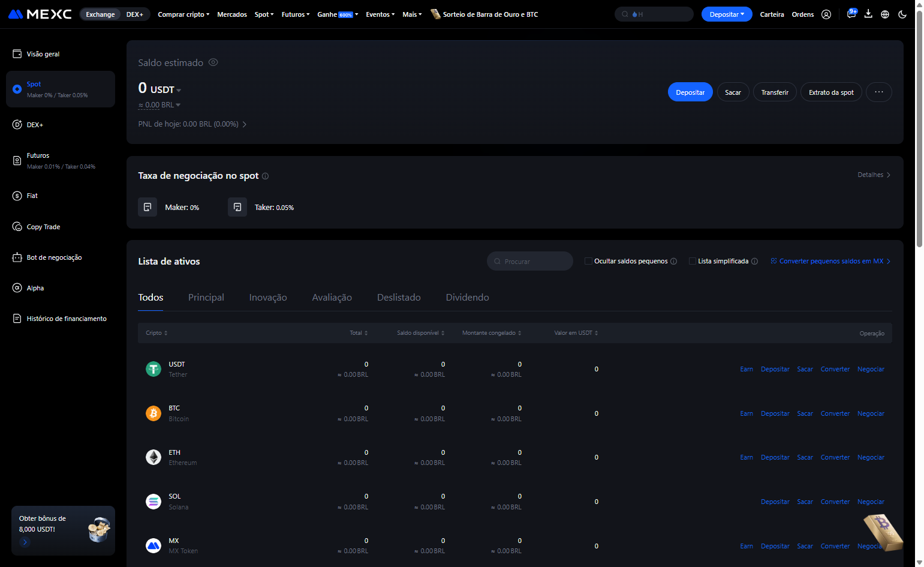Open Extrato da spot
Image resolution: width=924 pixels, height=567 pixels.
831,92
